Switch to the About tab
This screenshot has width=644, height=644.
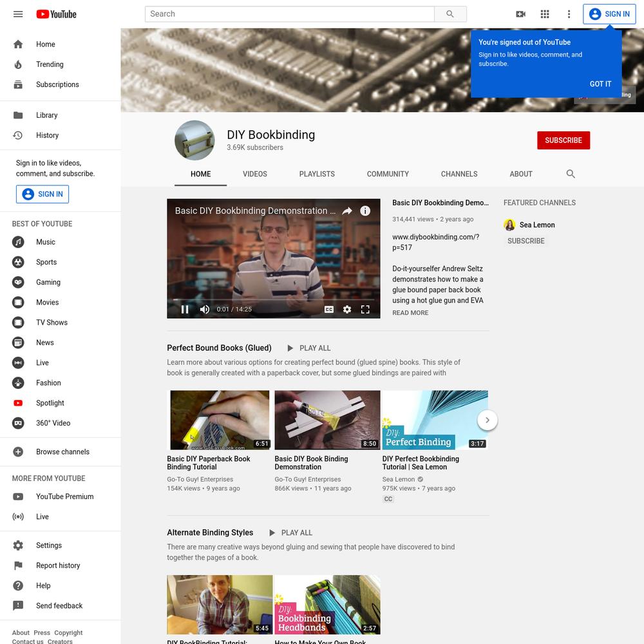521,174
